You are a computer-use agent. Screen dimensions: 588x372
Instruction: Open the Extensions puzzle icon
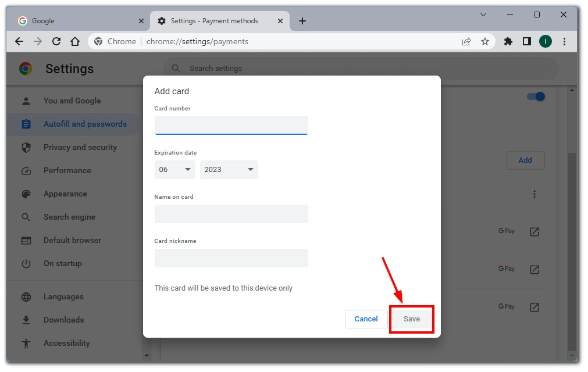508,42
